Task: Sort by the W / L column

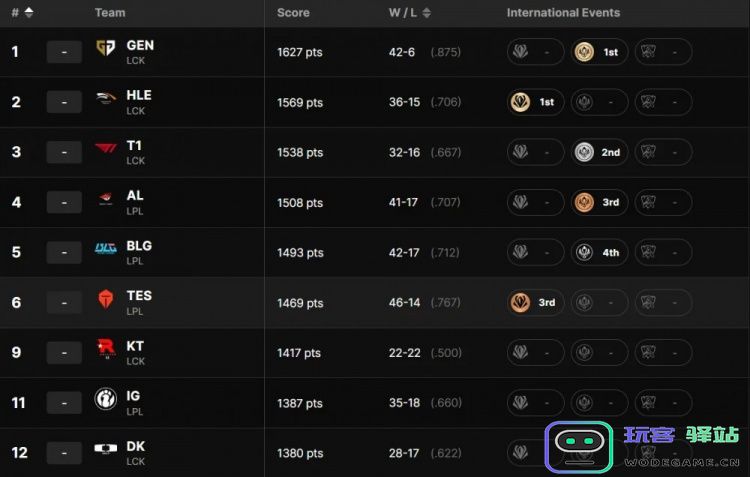Action: pyautogui.click(x=409, y=13)
